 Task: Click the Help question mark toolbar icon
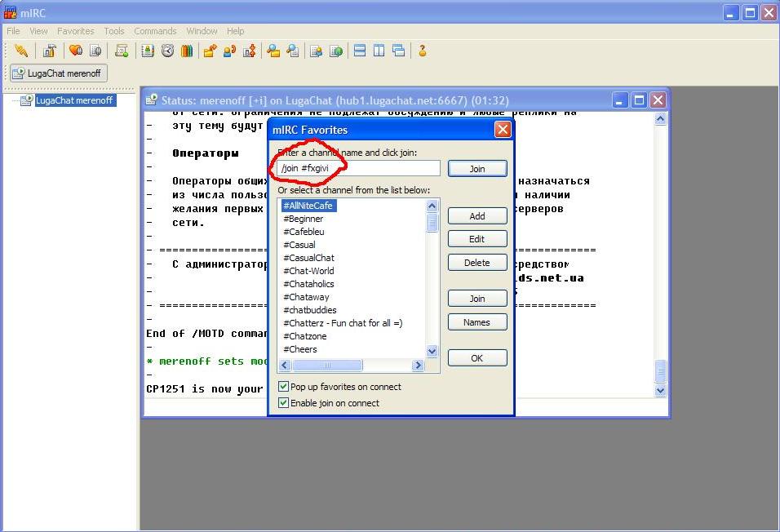point(423,51)
